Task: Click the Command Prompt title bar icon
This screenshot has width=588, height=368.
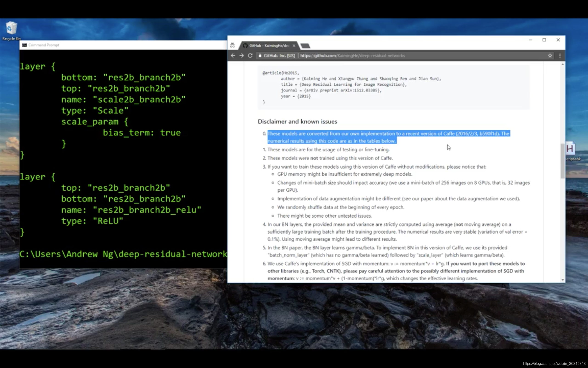Action: click(x=24, y=45)
